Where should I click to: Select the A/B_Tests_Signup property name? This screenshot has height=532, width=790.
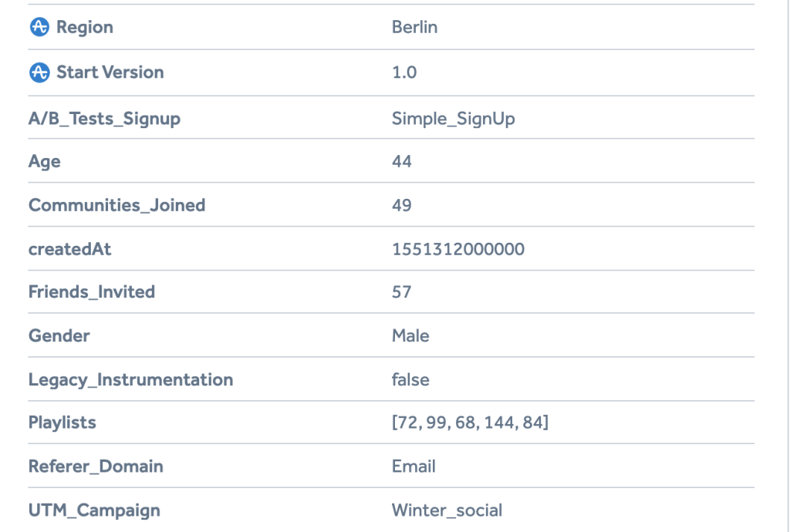pyautogui.click(x=104, y=119)
